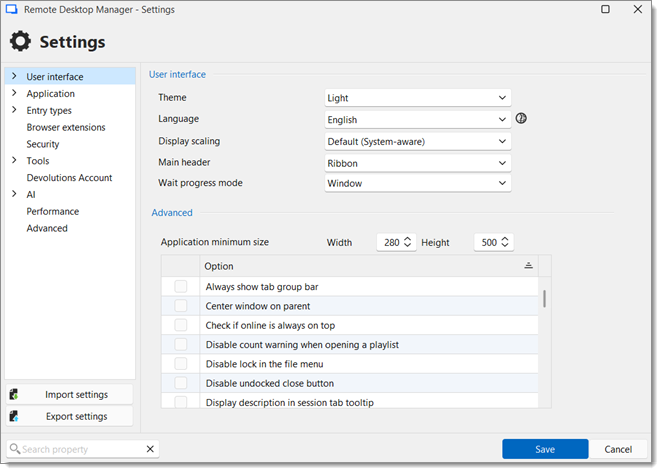Select Application in the sidebar
The image size is (662, 474).
click(x=51, y=94)
